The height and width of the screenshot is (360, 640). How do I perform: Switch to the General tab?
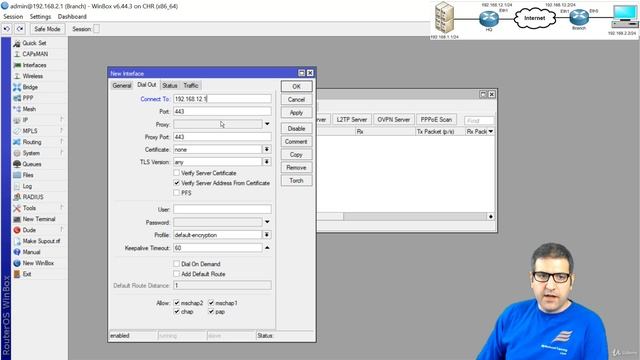[x=122, y=85]
